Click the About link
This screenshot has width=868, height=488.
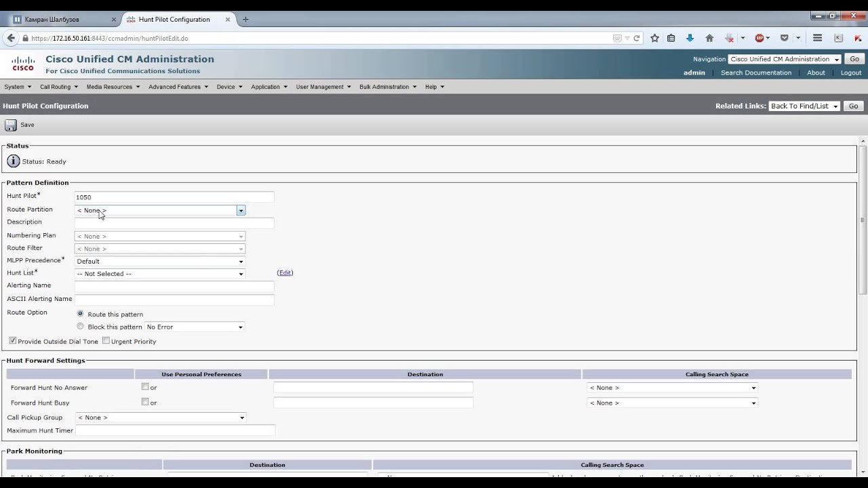[816, 73]
